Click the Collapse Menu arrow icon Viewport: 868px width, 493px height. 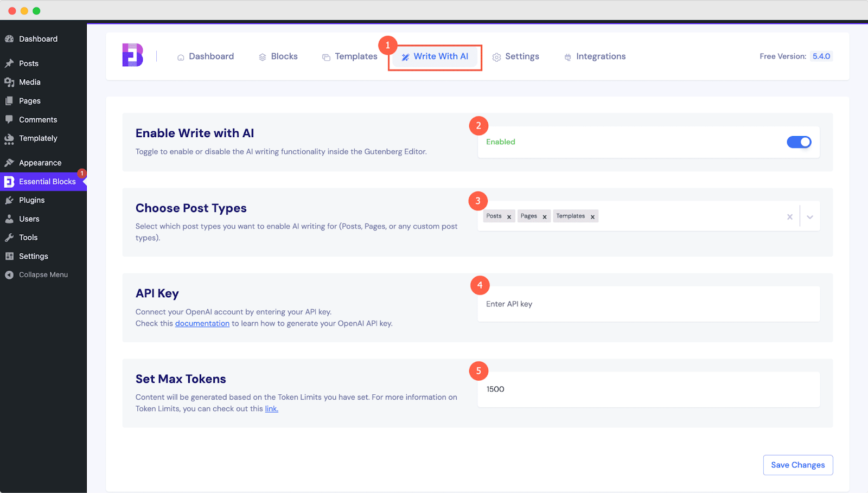coord(9,275)
